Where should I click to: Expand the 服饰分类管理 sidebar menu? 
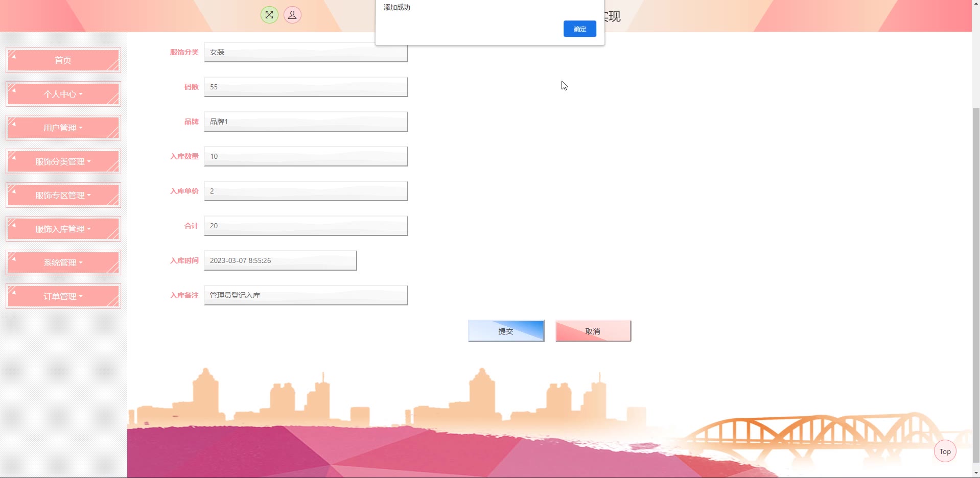click(63, 161)
